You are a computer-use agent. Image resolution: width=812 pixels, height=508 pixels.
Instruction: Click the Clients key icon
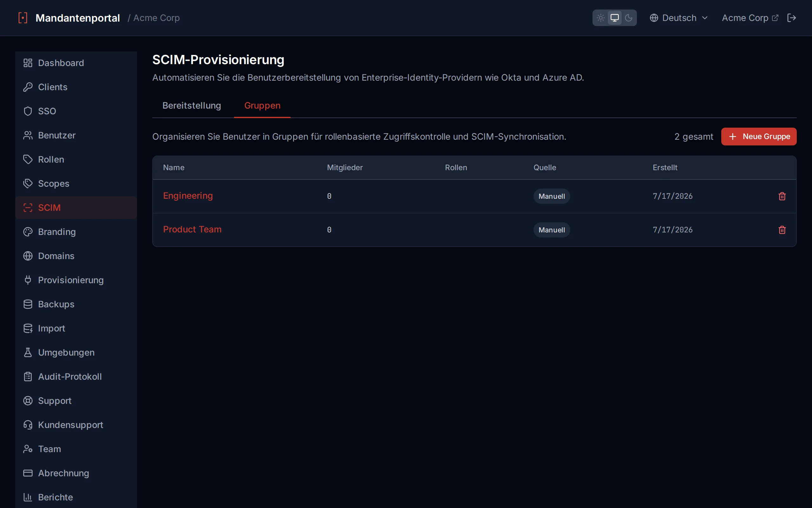pos(28,87)
